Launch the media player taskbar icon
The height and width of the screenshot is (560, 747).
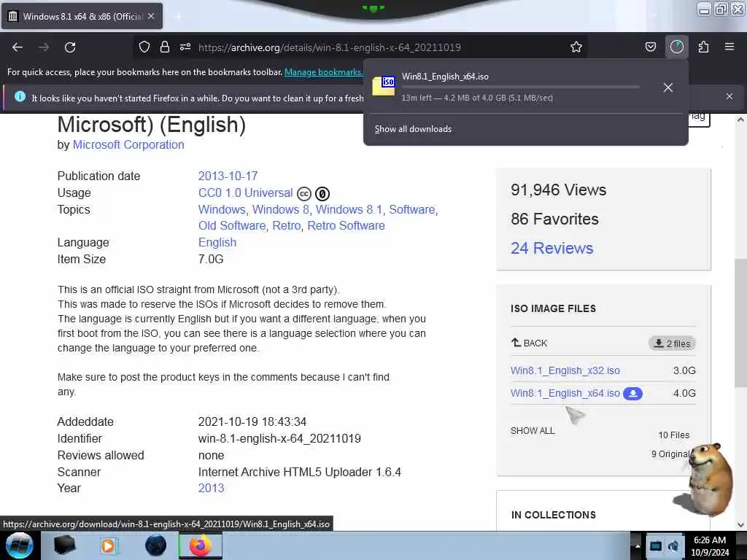tap(109, 545)
